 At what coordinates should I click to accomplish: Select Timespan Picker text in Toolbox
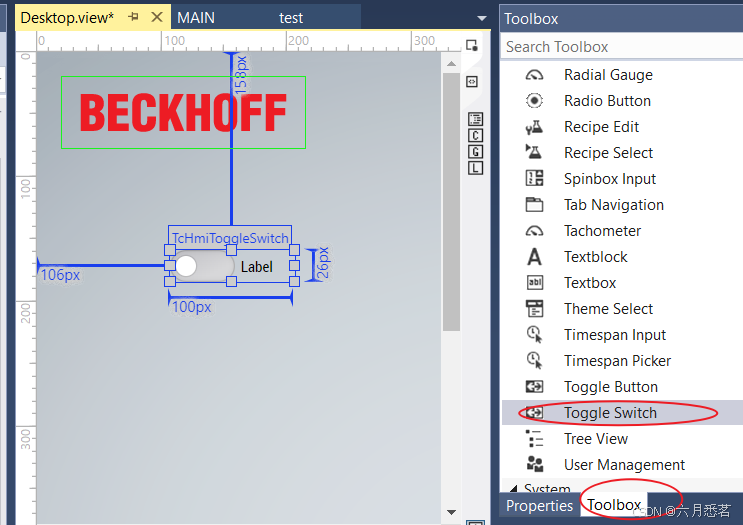pyautogui.click(x=617, y=361)
